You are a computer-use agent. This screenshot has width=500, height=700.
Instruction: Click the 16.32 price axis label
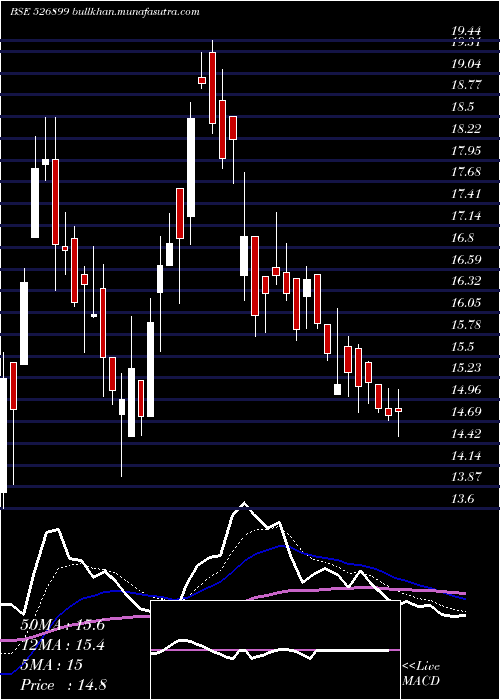tap(466, 281)
